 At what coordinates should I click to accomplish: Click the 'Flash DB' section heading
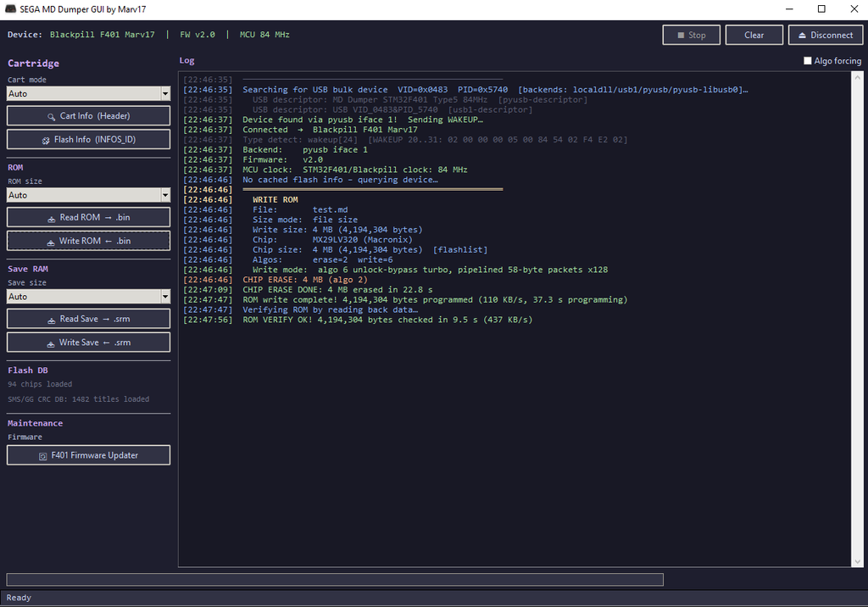click(x=28, y=370)
